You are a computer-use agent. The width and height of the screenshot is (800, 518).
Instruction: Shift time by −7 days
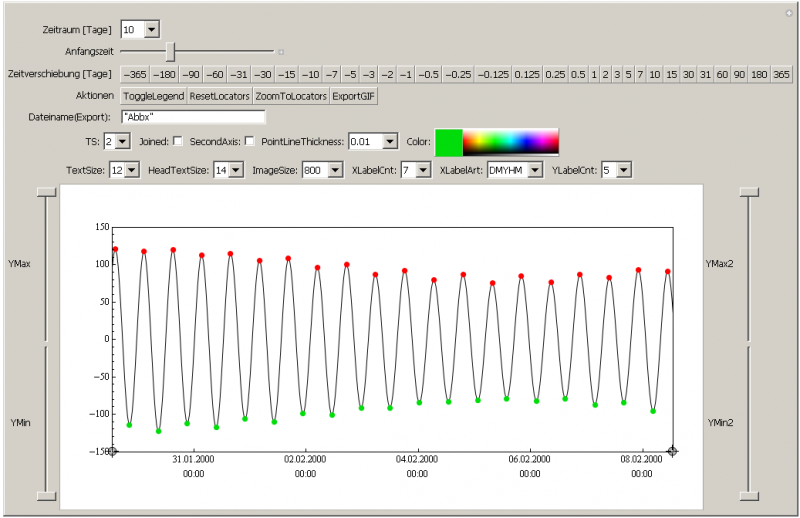coord(332,75)
